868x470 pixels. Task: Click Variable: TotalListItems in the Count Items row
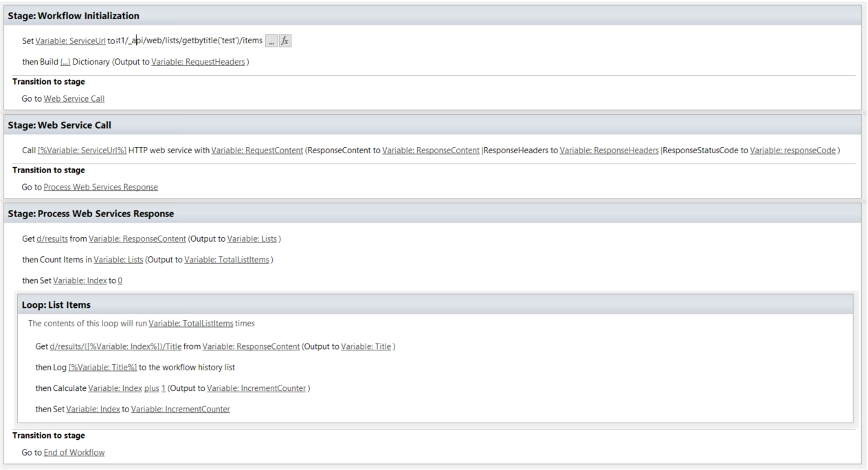pyautogui.click(x=227, y=260)
